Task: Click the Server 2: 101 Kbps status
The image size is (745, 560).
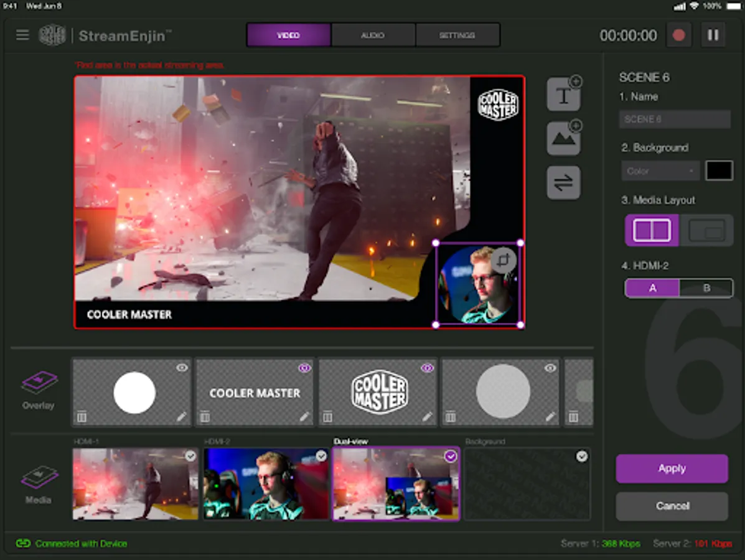Action: [692, 543]
